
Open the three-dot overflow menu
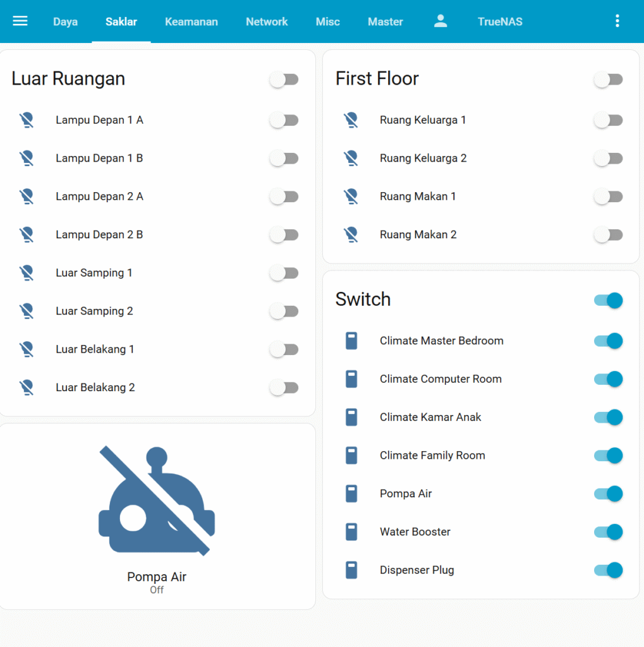(617, 21)
